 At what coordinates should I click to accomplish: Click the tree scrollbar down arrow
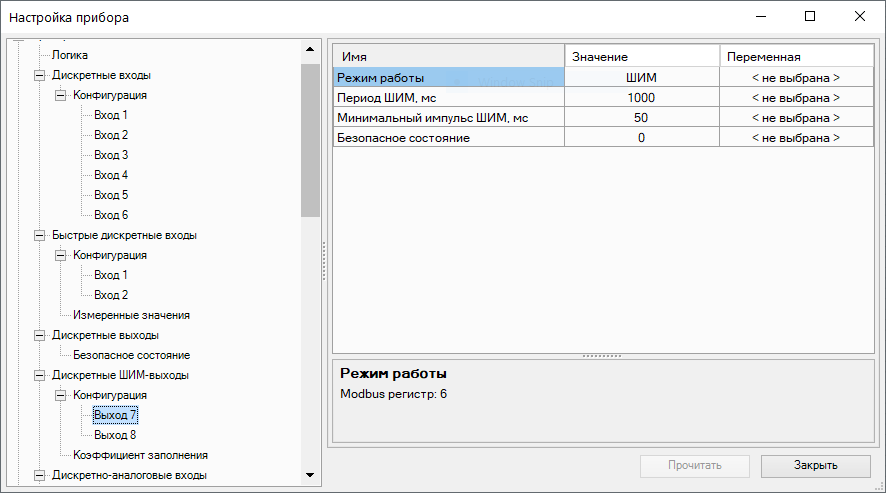[309, 474]
